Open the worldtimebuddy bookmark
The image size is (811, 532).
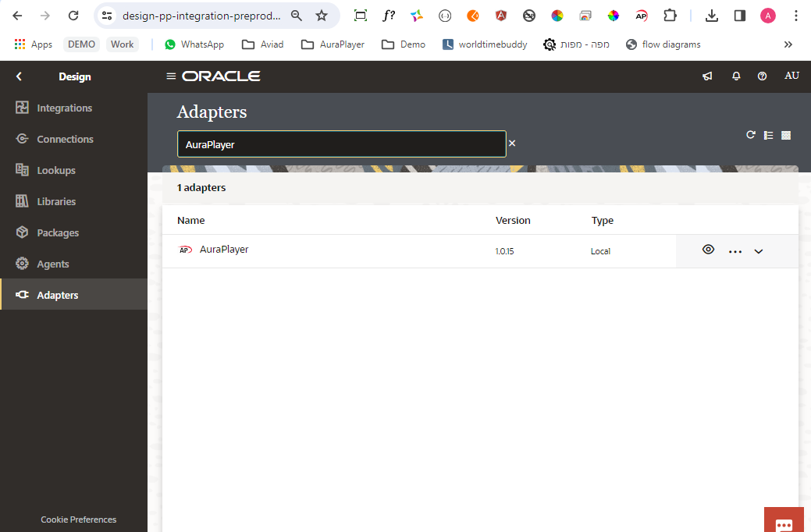485,44
